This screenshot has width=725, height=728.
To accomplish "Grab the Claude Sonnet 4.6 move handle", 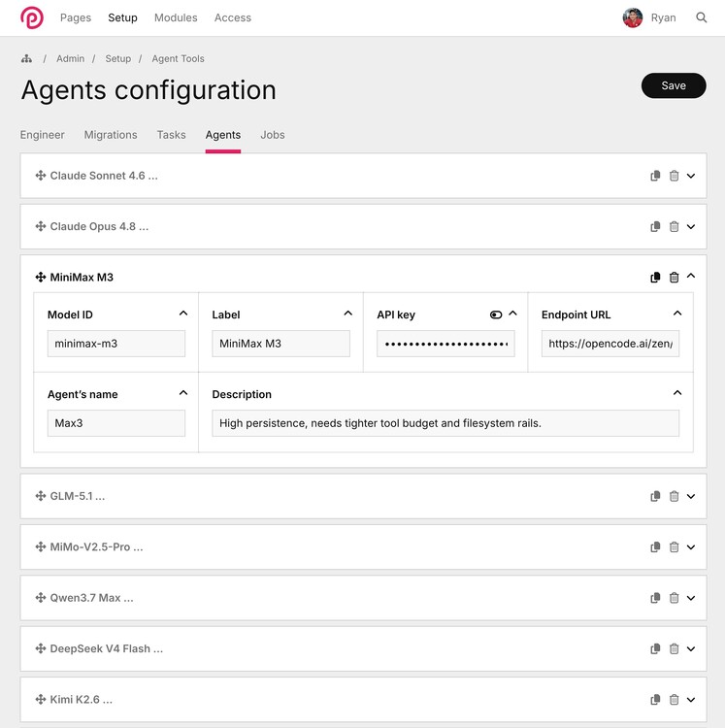I will (41, 176).
